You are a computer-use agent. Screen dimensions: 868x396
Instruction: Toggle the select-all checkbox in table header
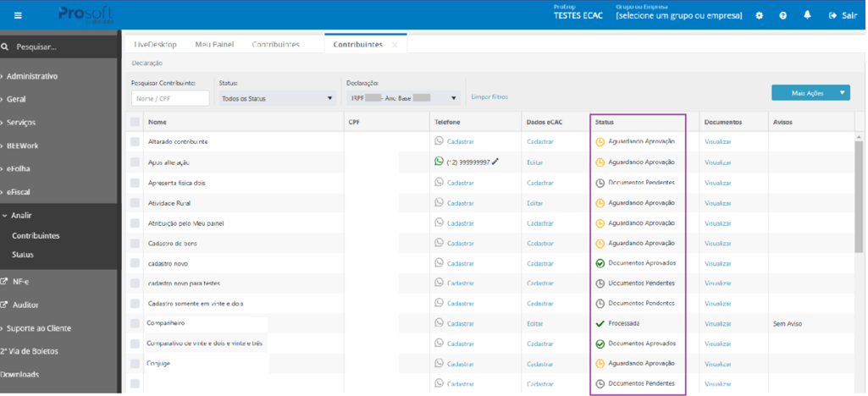(135, 122)
